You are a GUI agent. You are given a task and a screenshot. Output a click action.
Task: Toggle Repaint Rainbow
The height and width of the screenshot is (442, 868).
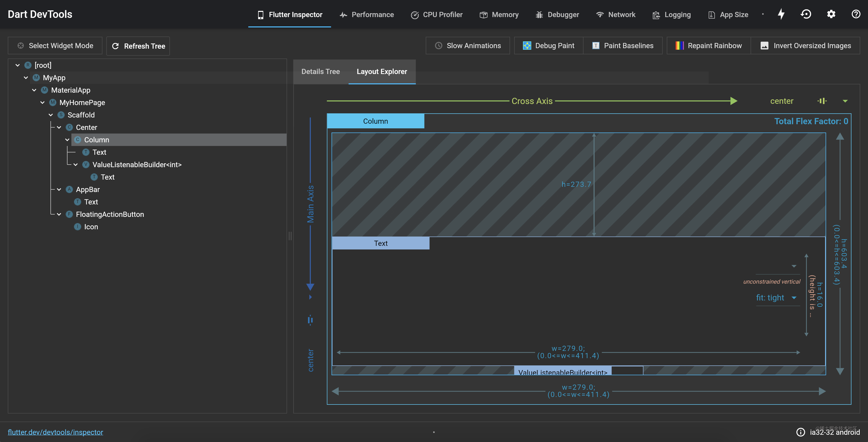(708, 46)
